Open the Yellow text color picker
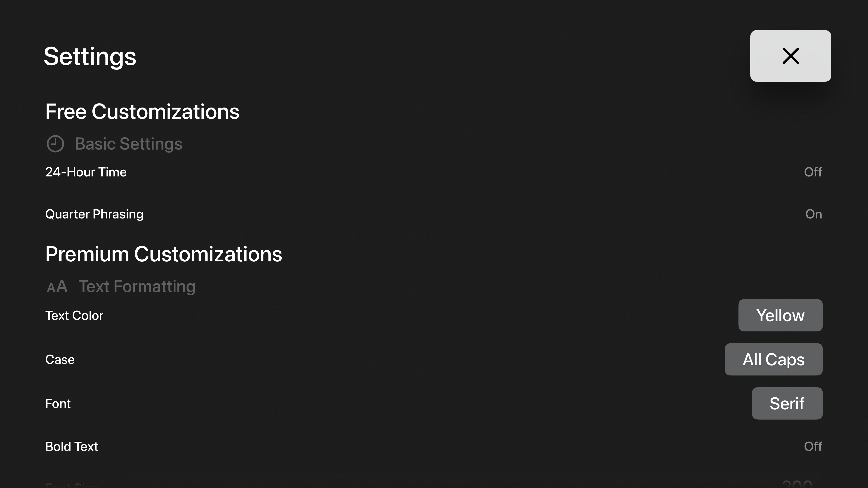The image size is (868, 488). (x=780, y=316)
